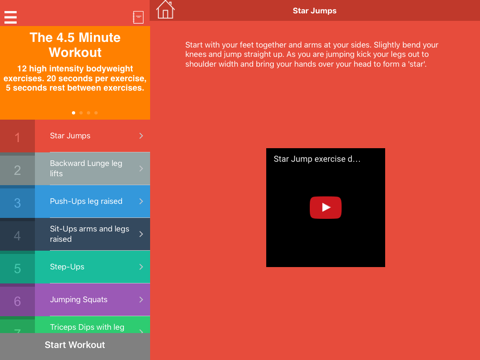480x360 pixels.
Task: Expand Step-Ups row chevron
Action: point(141,267)
